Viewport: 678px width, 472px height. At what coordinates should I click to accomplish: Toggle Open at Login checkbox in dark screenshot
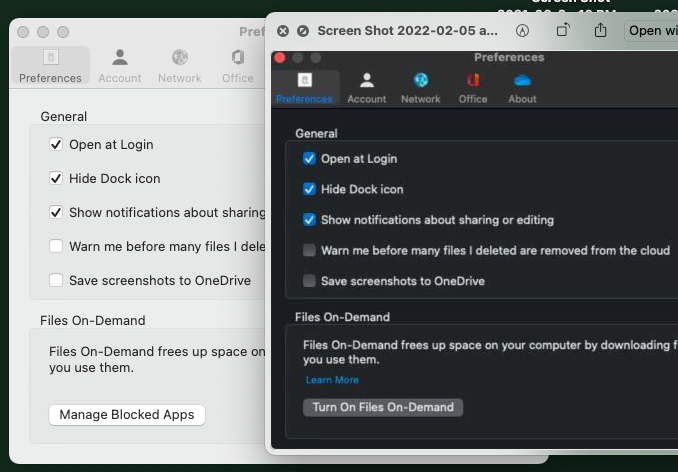309,159
